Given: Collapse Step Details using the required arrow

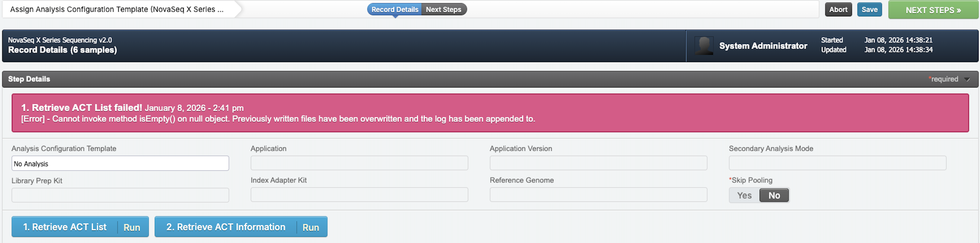Looking at the screenshot, I should tap(967, 79).
